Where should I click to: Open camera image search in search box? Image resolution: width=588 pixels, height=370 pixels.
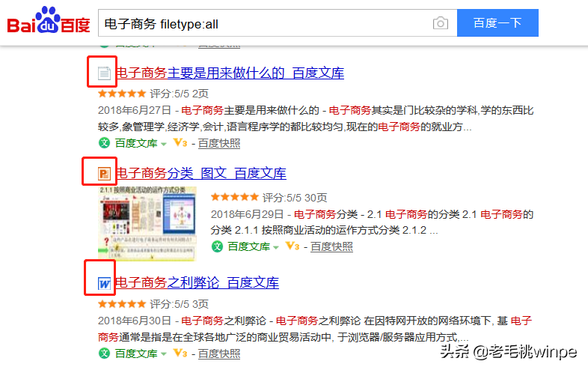(440, 23)
